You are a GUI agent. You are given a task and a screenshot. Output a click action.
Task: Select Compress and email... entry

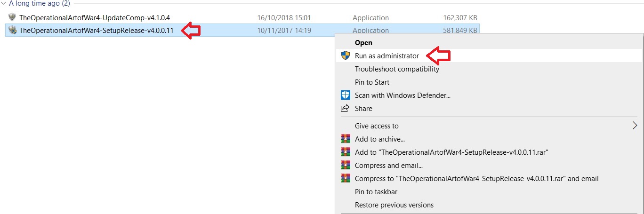coord(389,166)
